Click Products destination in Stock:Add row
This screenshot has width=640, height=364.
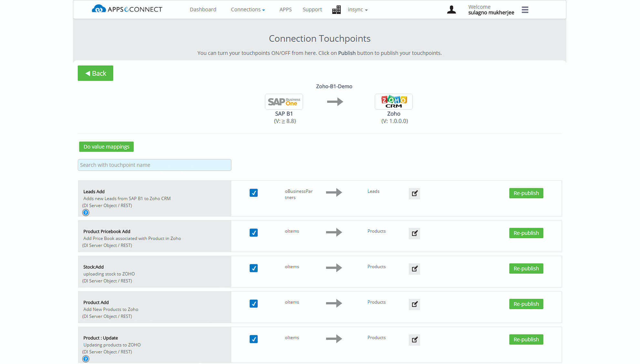tap(377, 267)
